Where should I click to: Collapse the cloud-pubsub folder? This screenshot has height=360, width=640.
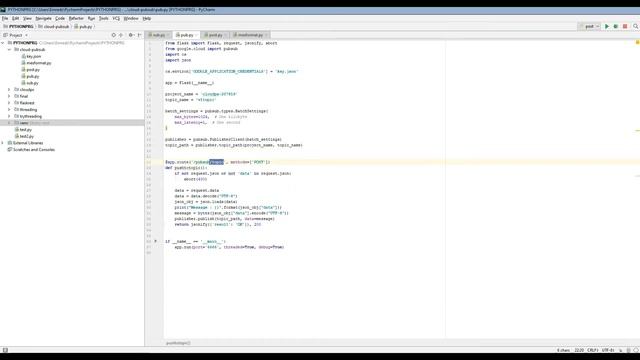pos(9,49)
